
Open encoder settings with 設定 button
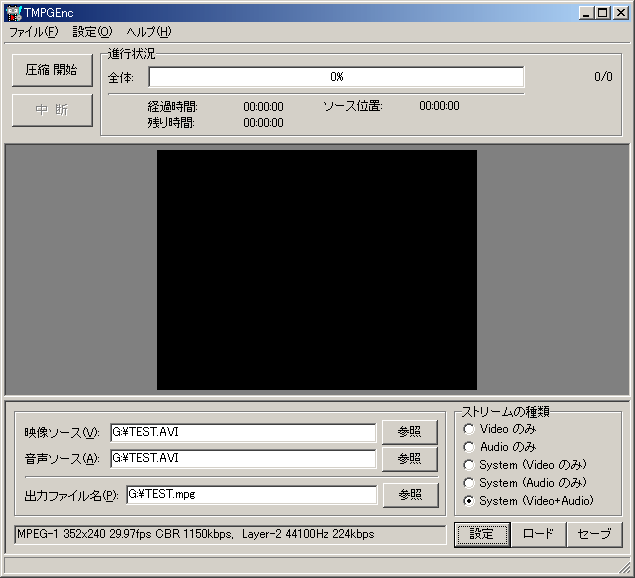point(482,534)
